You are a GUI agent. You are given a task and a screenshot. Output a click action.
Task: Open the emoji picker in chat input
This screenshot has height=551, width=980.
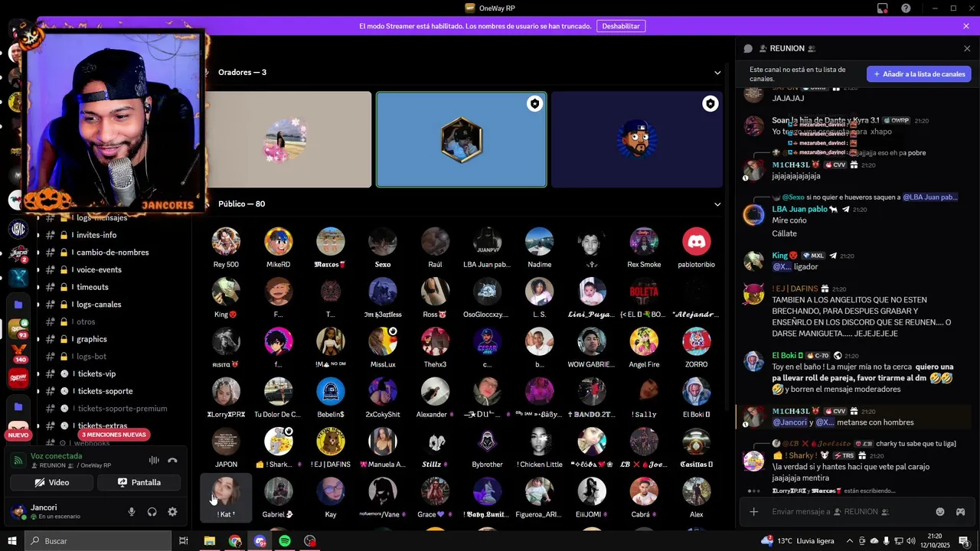point(940,511)
